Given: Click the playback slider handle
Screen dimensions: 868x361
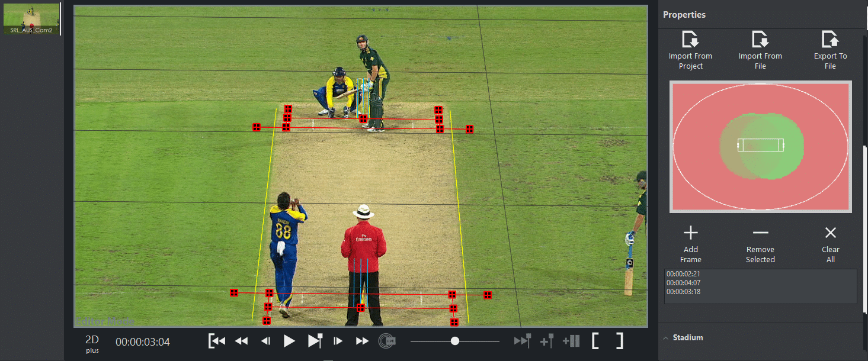Looking at the screenshot, I should tap(454, 341).
